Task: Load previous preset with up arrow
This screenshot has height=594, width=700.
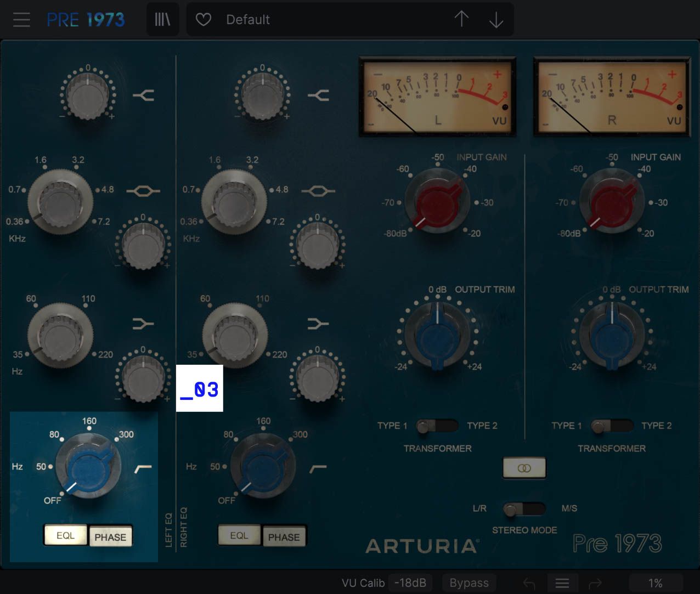Action: (461, 19)
